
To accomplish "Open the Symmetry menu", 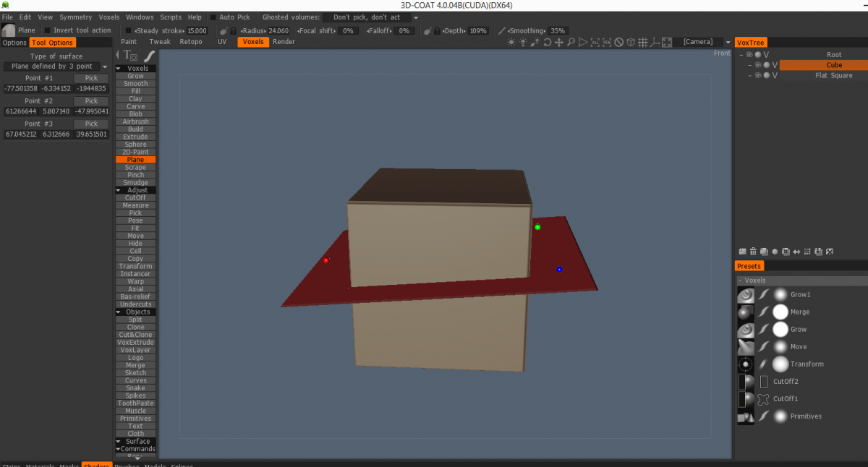I will click(x=75, y=17).
